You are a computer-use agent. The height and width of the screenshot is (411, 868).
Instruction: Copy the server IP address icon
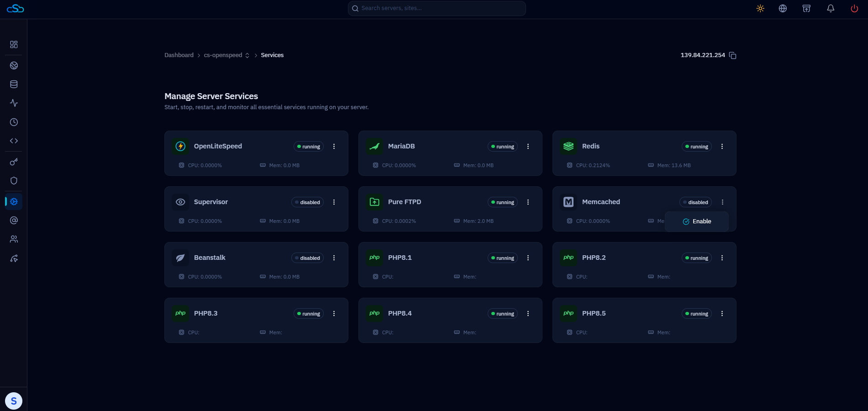click(733, 55)
